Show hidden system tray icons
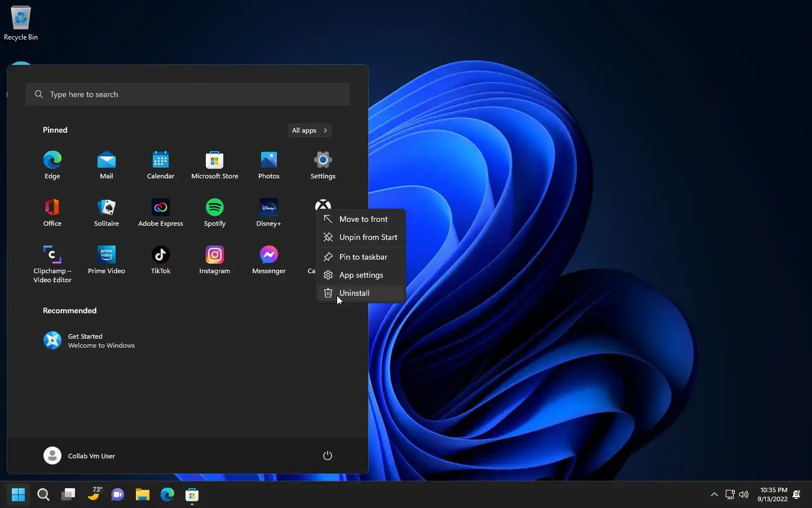 tap(714, 495)
